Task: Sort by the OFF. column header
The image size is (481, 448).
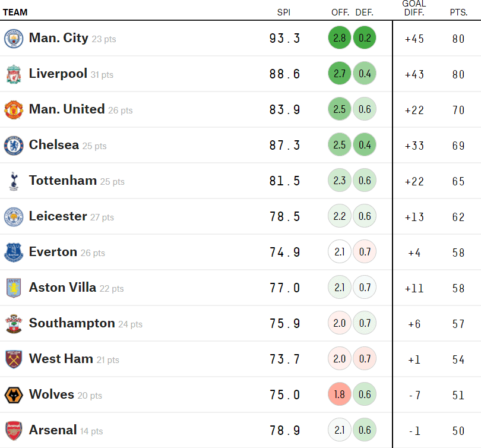Action: click(340, 12)
